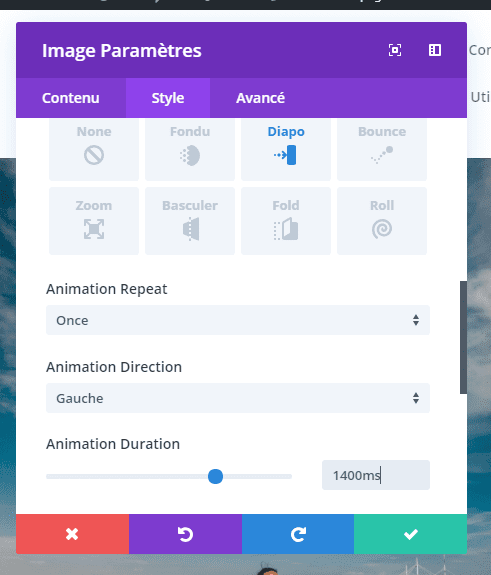
Task: Choose the Fondu fade animation
Action: point(190,149)
